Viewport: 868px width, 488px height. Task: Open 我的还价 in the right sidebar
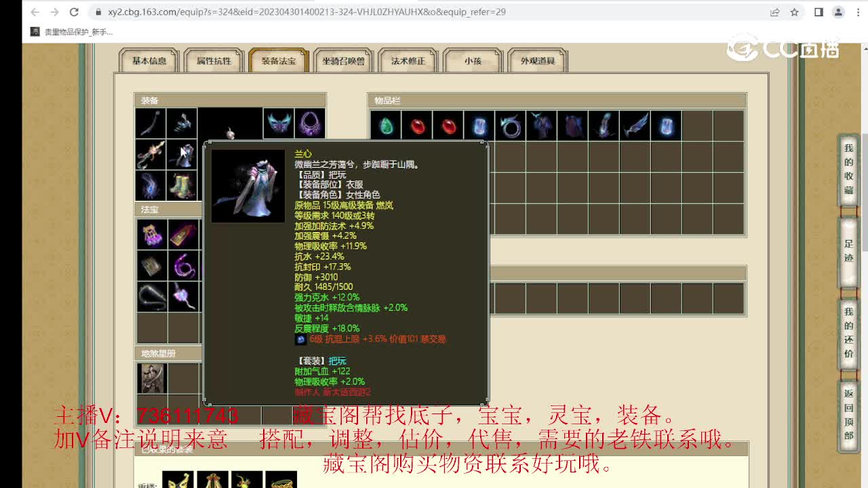pos(848,333)
